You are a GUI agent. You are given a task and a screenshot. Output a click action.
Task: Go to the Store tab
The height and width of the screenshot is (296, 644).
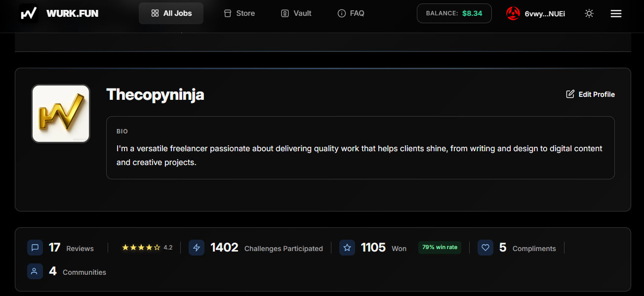click(240, 13)
